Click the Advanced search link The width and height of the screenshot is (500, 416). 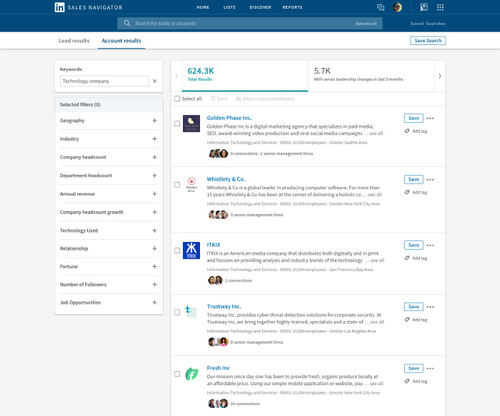pos(366,23)
